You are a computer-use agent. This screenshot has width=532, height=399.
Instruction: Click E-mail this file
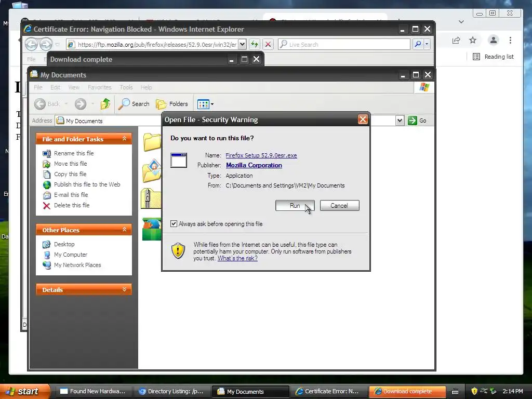(x=71, y=195)
